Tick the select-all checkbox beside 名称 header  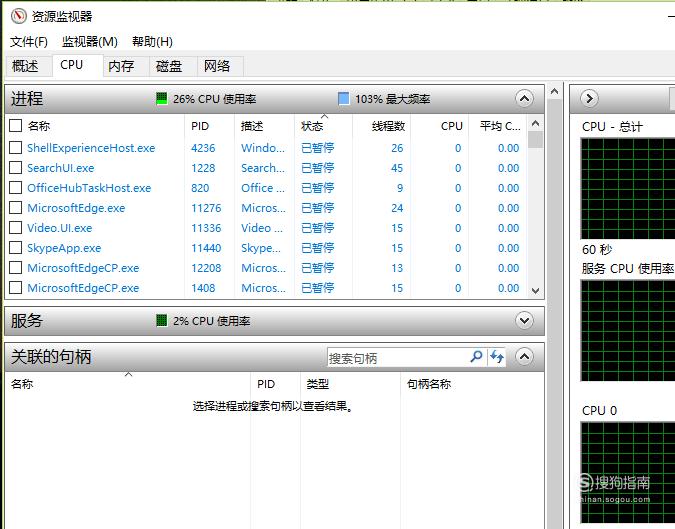(15, 126)
